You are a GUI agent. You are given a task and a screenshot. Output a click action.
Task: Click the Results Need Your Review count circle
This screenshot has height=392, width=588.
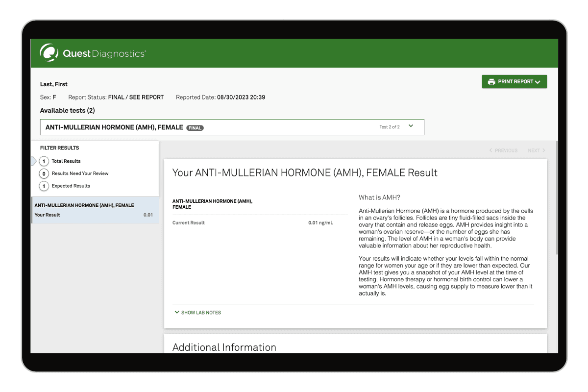tap(44, 173)
